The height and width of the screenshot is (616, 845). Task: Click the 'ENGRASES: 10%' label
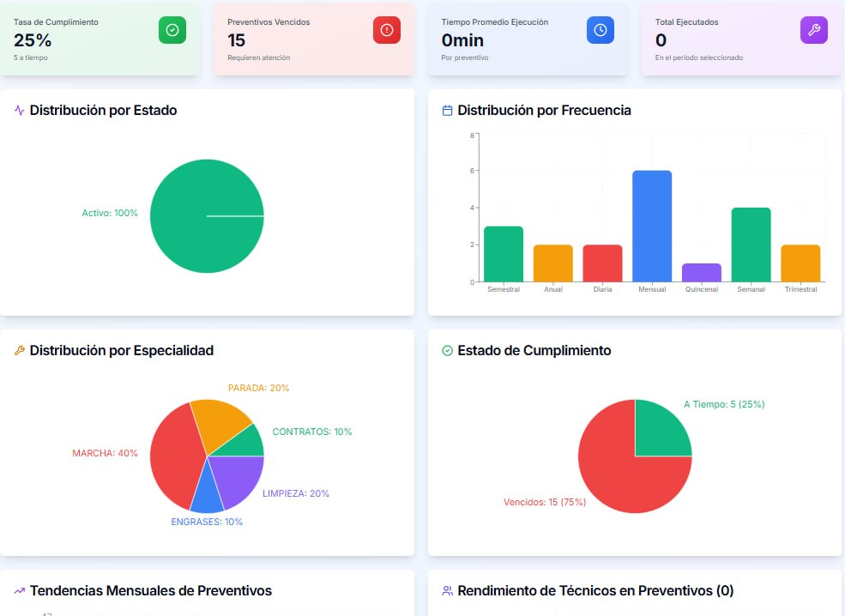click(x=207, y=522)
